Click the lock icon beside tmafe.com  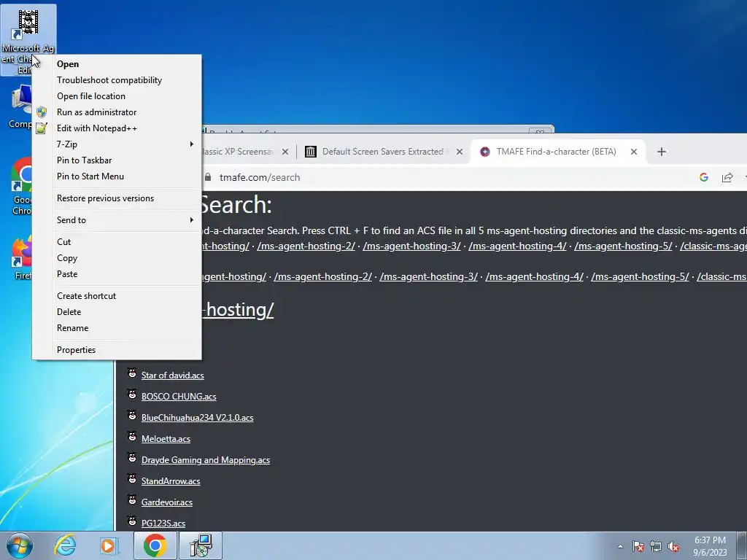coord(208,177)
